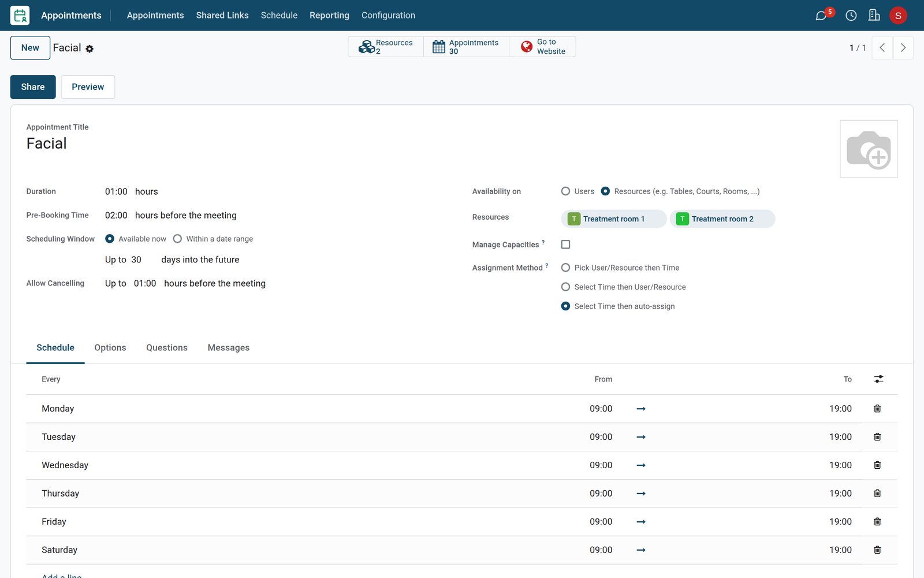Viewport: 924px width, 578px height.
Task: Delete the Thursday schedule line
Action: click(x=877, y=494)
